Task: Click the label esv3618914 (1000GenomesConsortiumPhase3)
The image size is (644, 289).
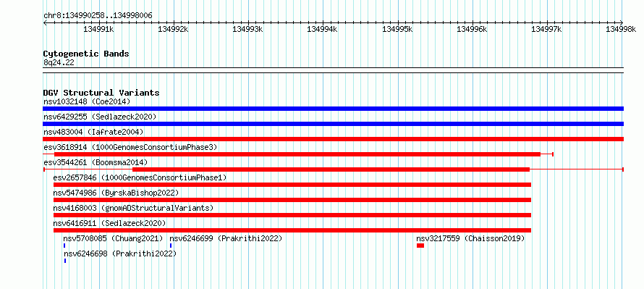Action: click(130, 147)
